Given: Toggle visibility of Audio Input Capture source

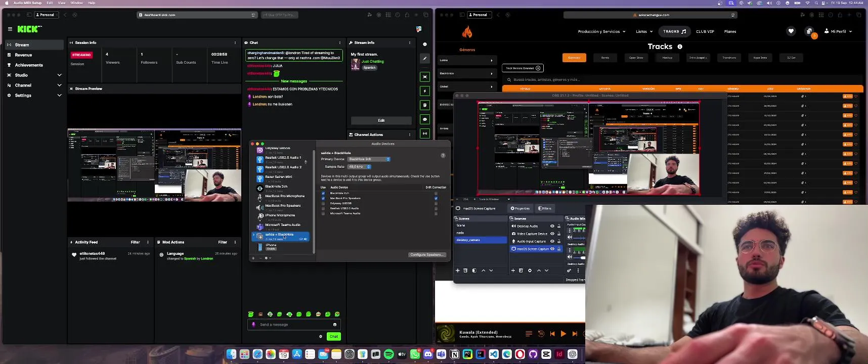Looking at the screenshot, I should 552,241.
